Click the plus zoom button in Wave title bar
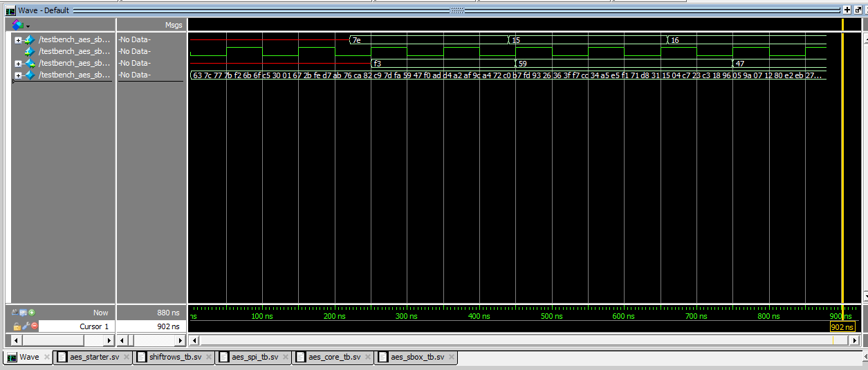Image resolution: width=868 pixels, height=370 pixels. coord(847,10)
